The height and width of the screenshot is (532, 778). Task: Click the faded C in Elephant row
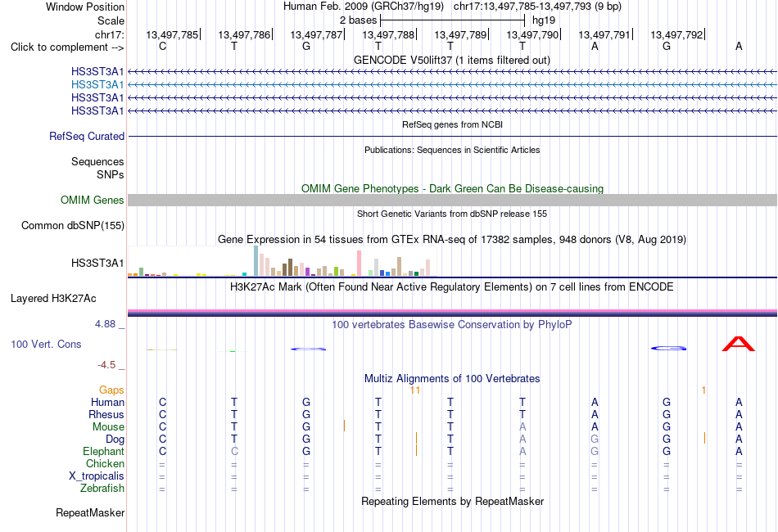pos(234,452)
